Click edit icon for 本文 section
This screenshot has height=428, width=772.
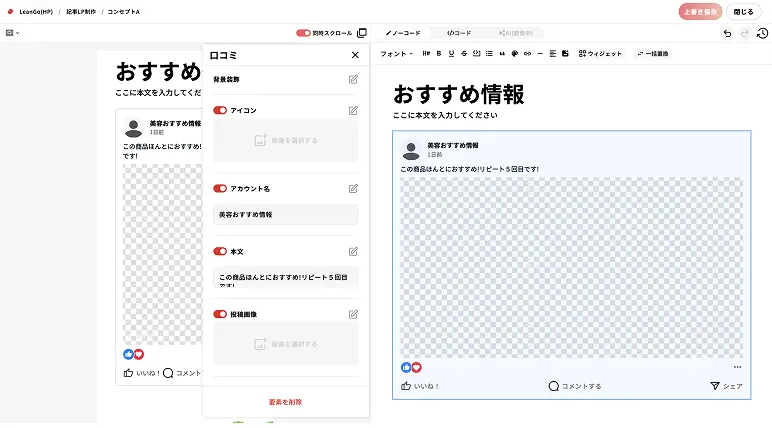tap(353, 252)
